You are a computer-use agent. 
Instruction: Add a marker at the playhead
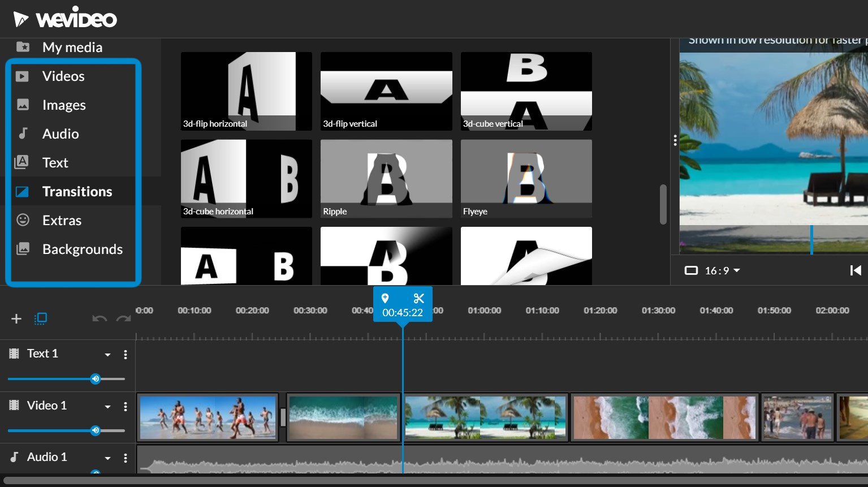[x=385, y=298]
